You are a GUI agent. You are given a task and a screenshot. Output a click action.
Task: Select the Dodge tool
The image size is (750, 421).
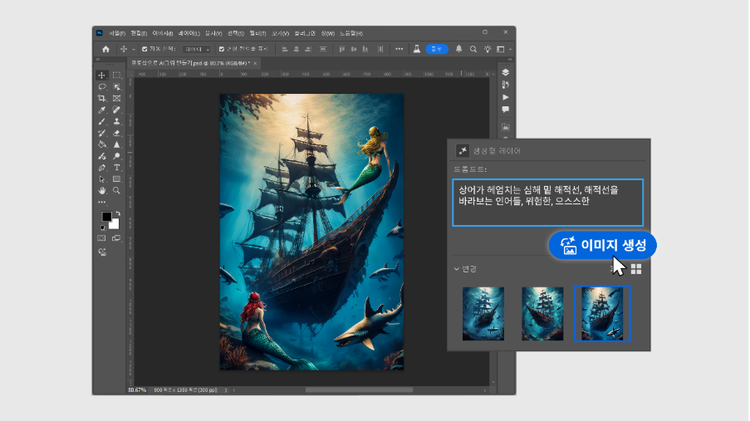pyautogui.click(x=116, y=156)
